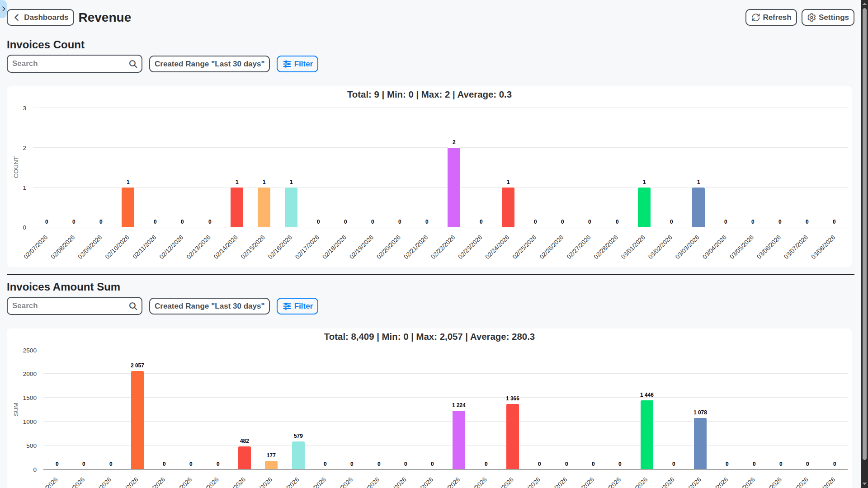Click the magnifier icon in Invoices Count search
Screen dimensions: 868x488
[133, 63]
